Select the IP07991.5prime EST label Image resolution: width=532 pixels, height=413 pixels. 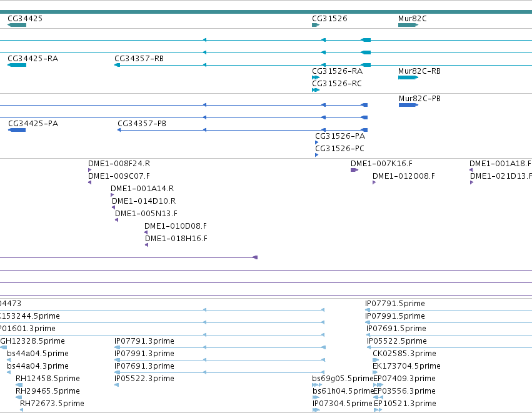pos(395,316)
